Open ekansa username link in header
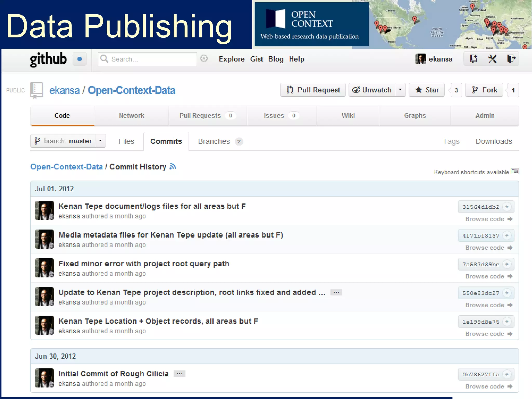Image resolution: width=532 pixels, height=399 pixels. pyautogui.click(x=441, y=59)
